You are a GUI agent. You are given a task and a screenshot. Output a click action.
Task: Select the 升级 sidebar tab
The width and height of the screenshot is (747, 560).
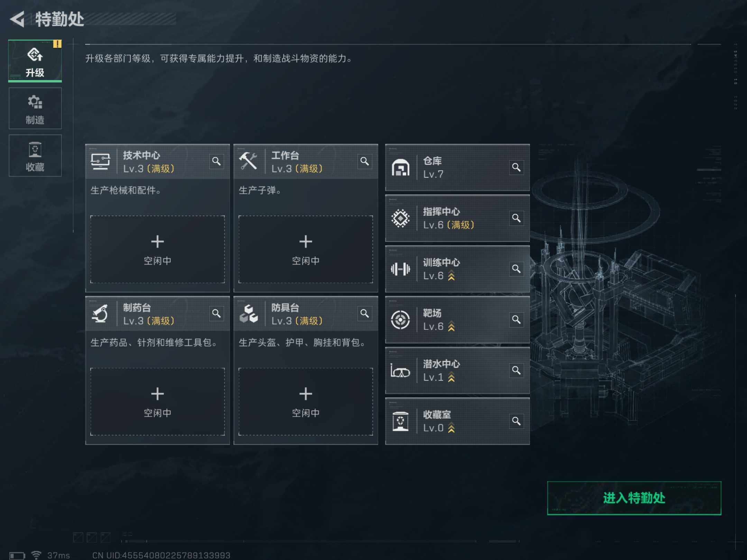point(35,61)
